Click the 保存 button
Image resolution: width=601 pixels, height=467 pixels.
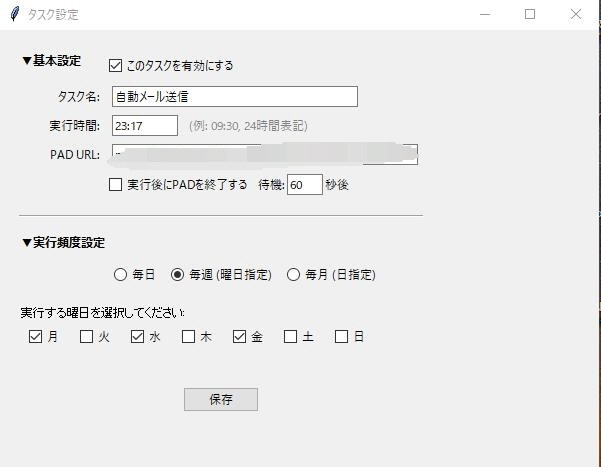click(221, 400)
